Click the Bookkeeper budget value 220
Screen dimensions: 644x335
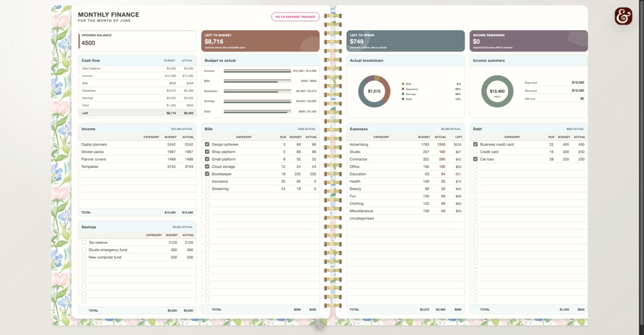[298, 174]
